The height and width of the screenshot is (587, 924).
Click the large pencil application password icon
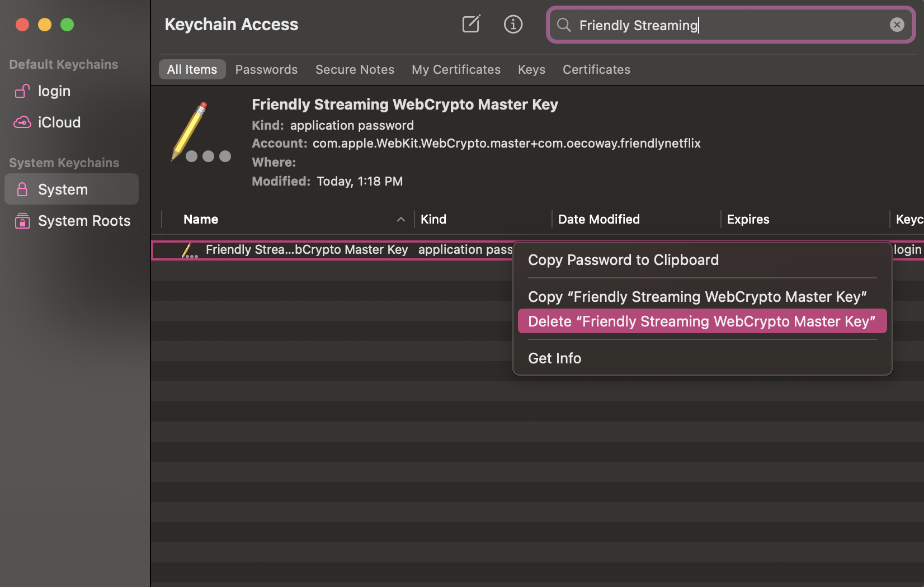click(201, 132)
